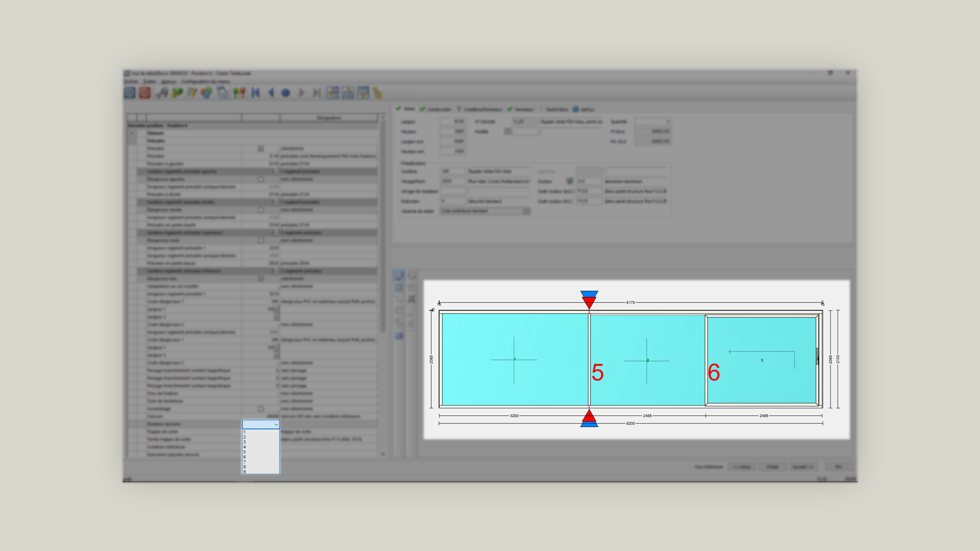The image size is (980, 551).
Task: Click the yellow tree structure toolbar icon
Action: [x=377, y=93]
